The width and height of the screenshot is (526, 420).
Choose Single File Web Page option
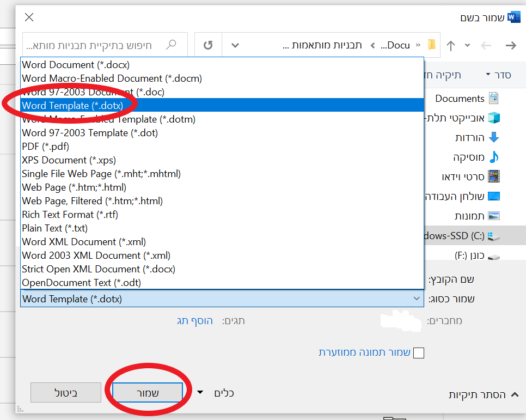[222, 174]
